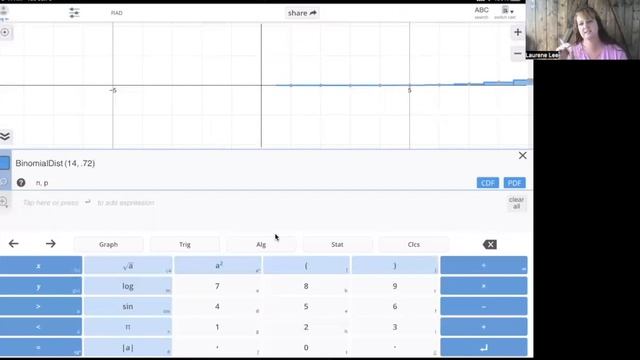Toggle the RAD angle mode

pyautogui.click(x=117, y=13)
